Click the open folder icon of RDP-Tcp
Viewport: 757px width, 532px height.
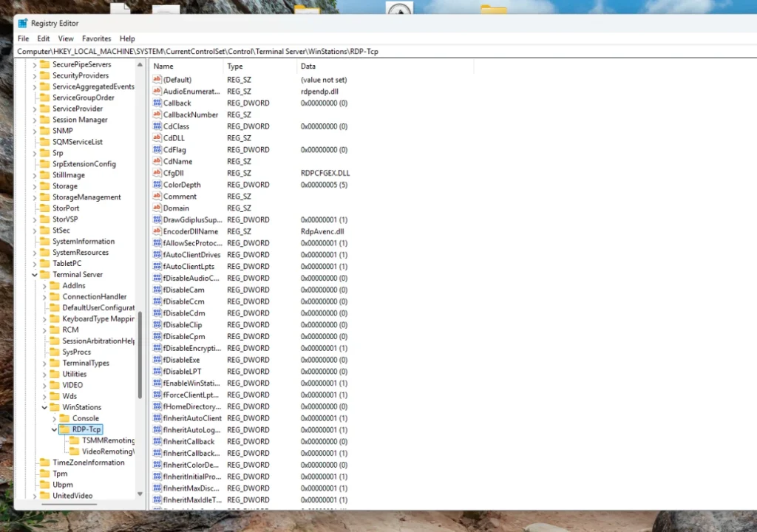point(65,429)
